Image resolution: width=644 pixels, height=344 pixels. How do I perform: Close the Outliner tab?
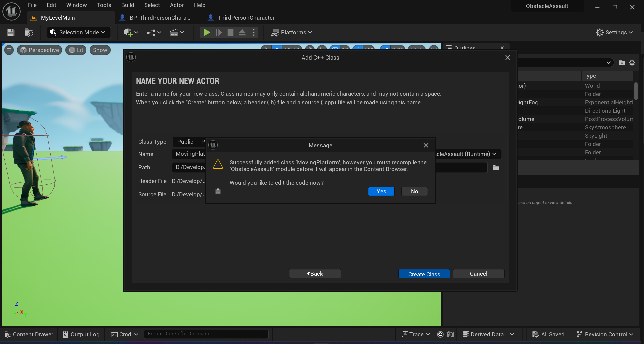[x=502, y=48]
